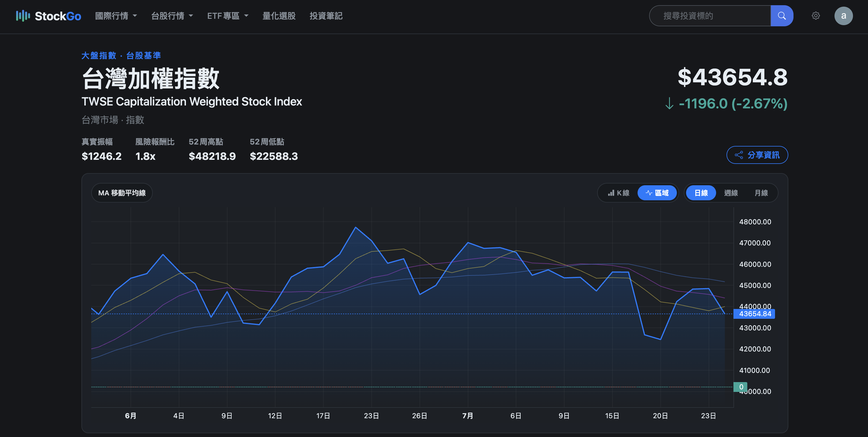This screenshot has height=437, width=868.
Task: Click the magnifier search button
Action: 782,16
